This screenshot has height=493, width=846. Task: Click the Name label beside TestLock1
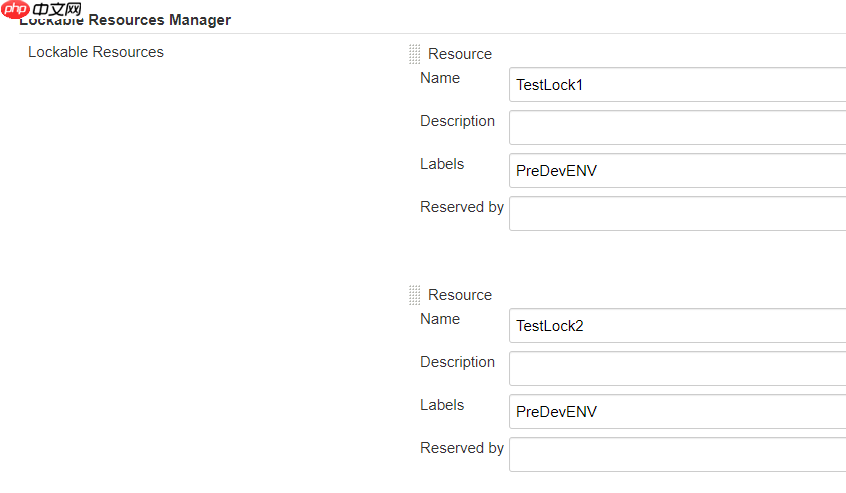pyautogui.click(x=440, y=78)
